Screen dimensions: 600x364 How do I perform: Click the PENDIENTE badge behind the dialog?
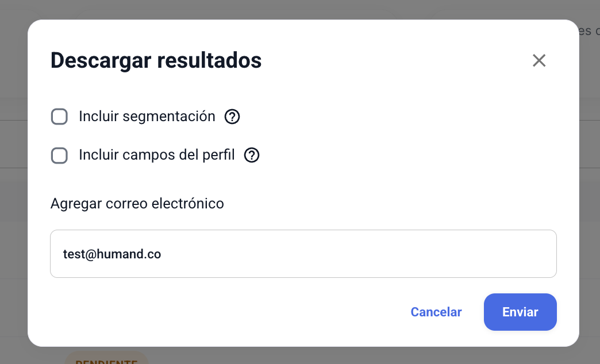(x=106, y=360)
